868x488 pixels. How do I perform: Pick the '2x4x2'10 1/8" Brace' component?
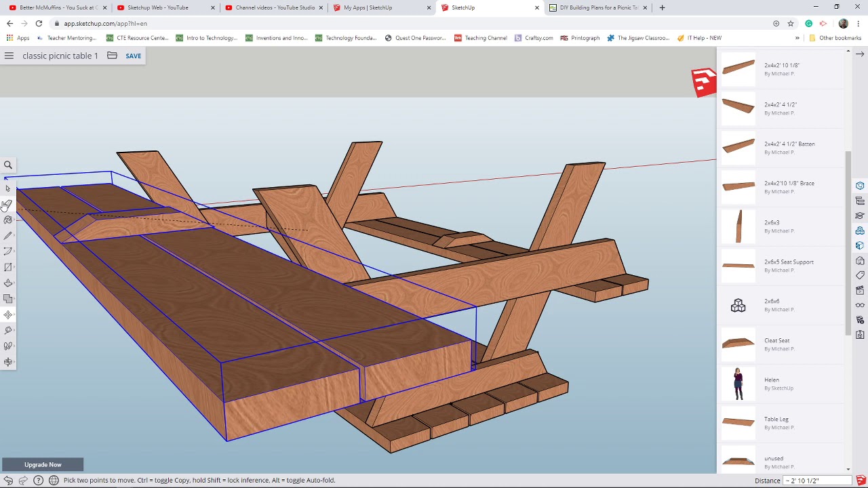coord(781,187)
